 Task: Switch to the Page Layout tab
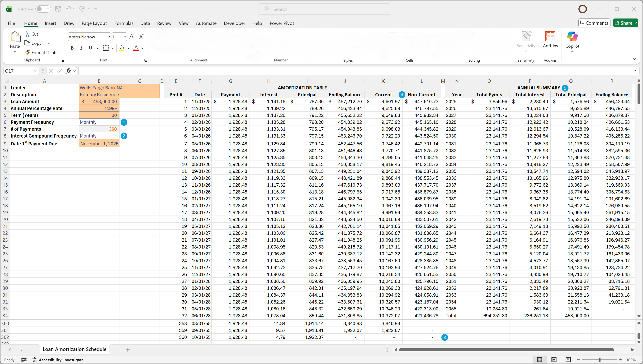click(94, 23)
